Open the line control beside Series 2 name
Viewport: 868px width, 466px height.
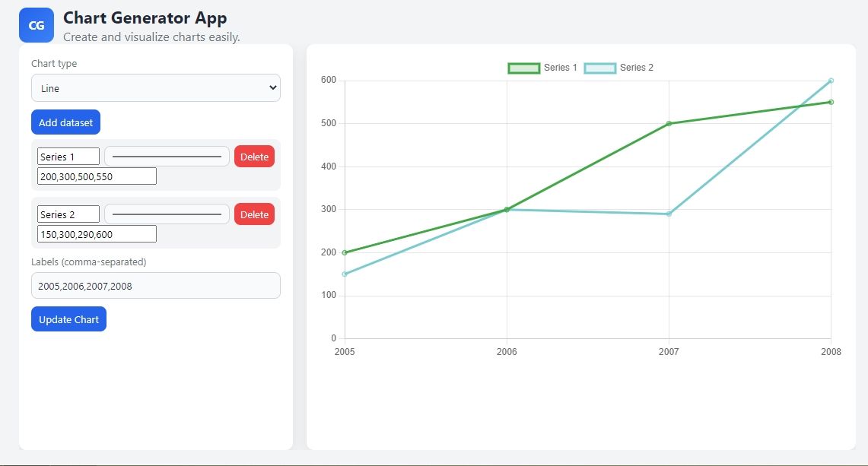click(167, 214)
